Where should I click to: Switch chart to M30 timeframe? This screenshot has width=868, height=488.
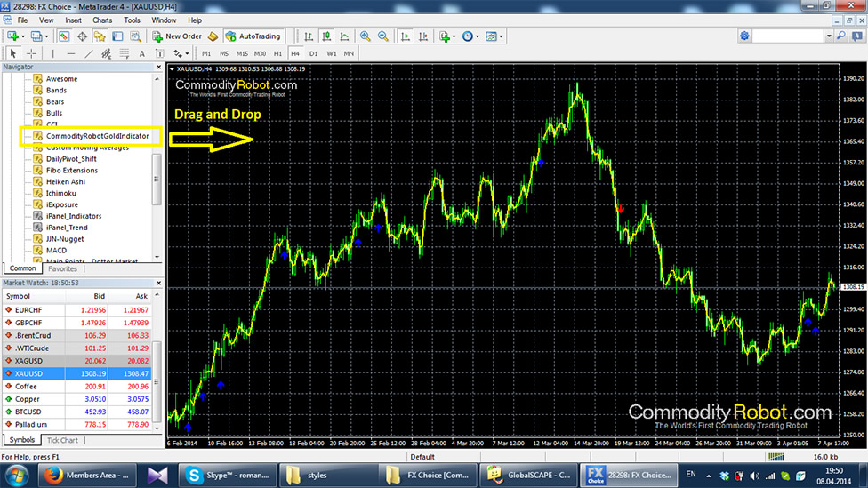(260, 53)
